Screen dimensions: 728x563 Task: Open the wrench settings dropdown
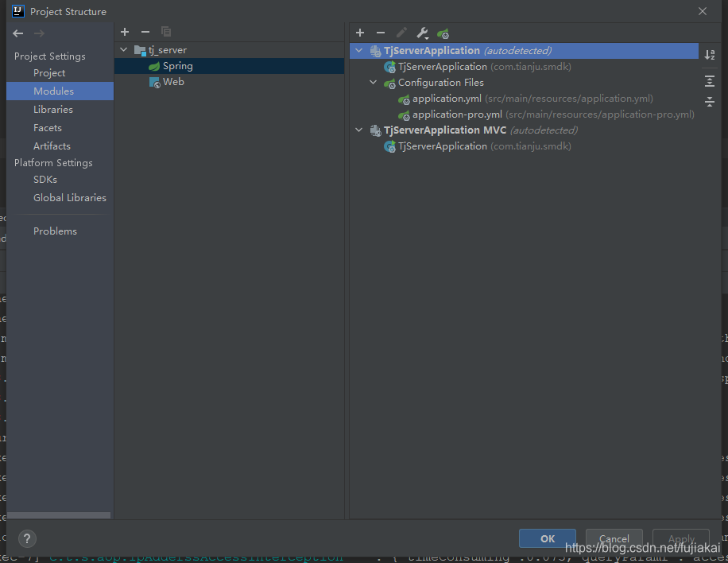[422, 33]
